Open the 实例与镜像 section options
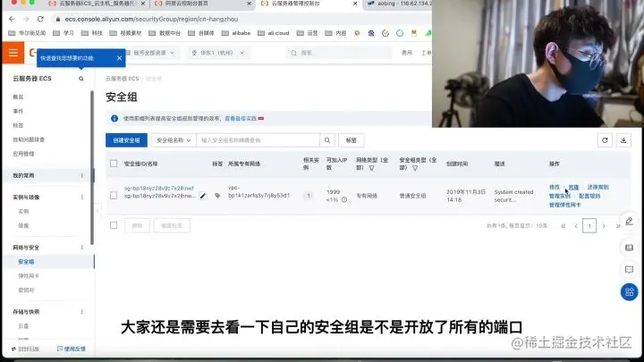This screenshot has width=644, height=362. [81, 198]
